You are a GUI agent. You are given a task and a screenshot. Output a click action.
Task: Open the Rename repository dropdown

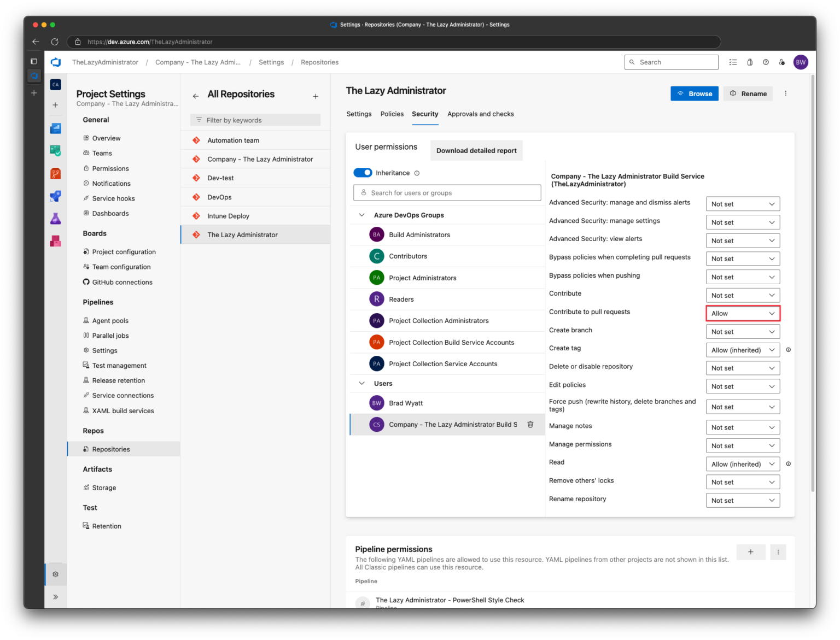[x=743, y=501]
